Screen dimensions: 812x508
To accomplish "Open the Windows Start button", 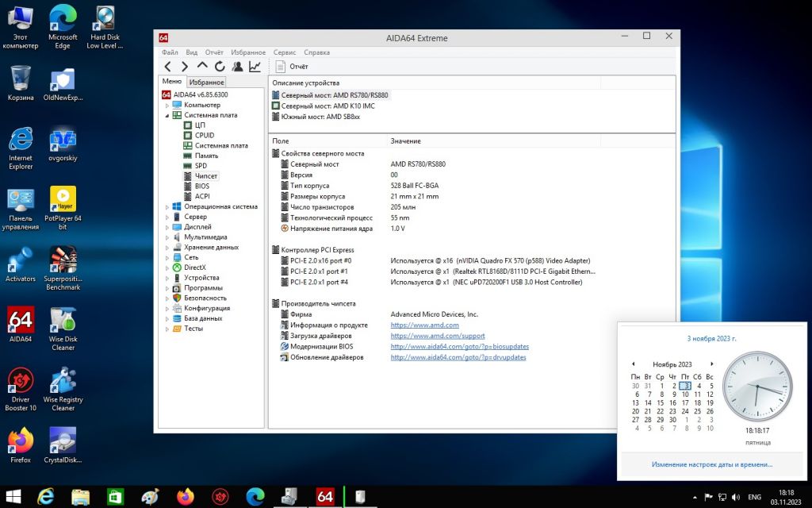I will point(13,497).
